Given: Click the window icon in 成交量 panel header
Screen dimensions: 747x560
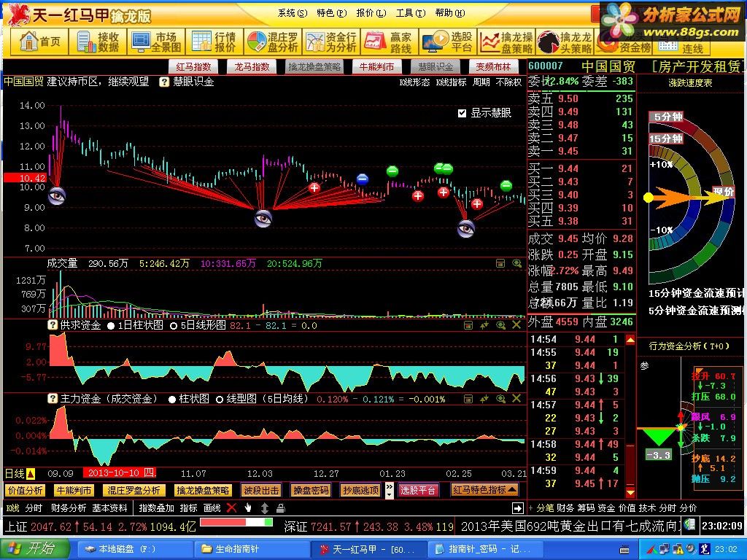Looking at the screenshot, I should pos(500,262).
